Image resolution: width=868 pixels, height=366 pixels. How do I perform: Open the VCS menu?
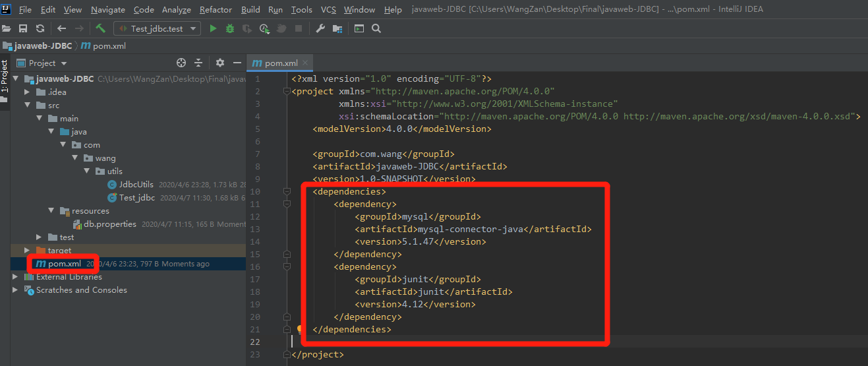(328, 9)
